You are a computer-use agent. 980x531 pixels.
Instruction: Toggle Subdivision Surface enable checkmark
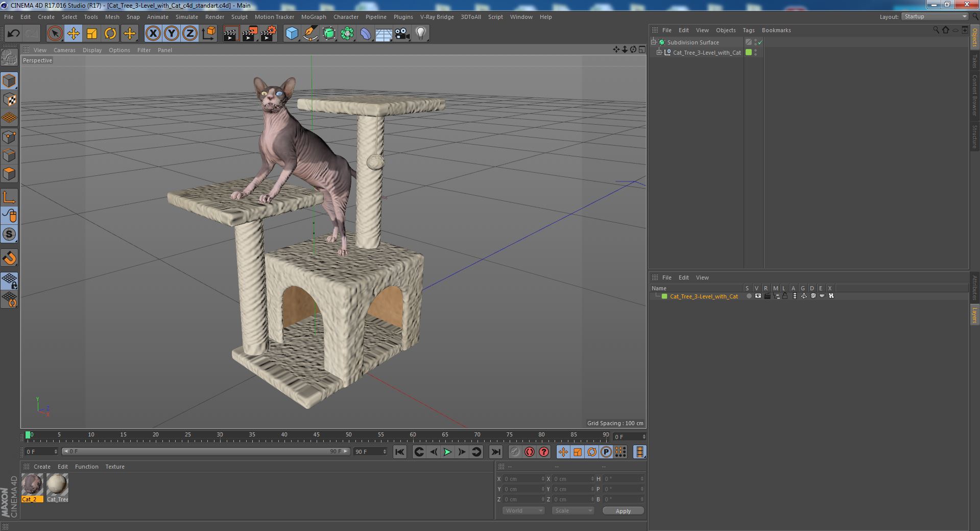coord(760,42)
